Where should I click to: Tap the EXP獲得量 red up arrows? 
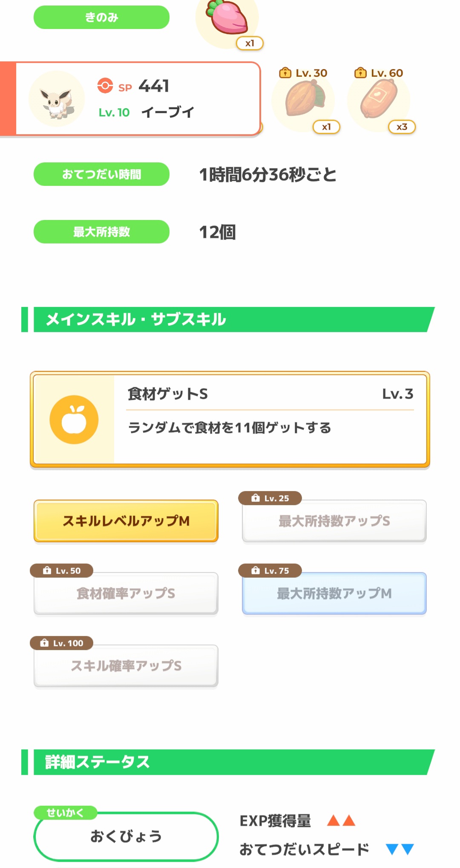pos(341,820)
